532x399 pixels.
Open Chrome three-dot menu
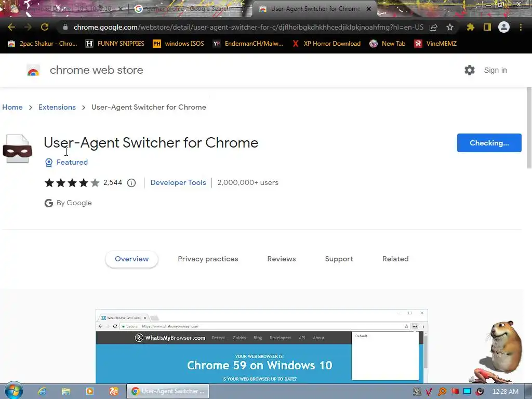[521, 27]
